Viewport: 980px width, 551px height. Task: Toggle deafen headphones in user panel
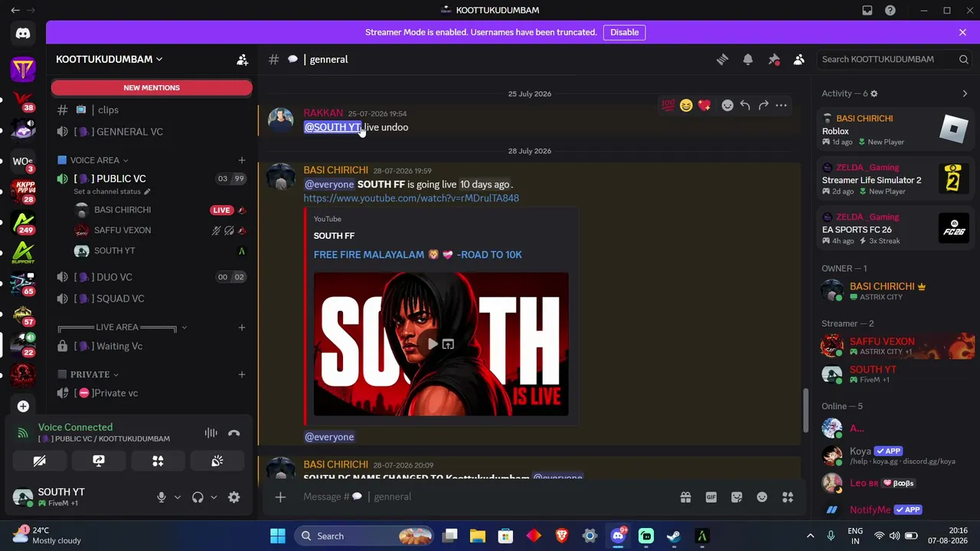[x=198, y=497]
